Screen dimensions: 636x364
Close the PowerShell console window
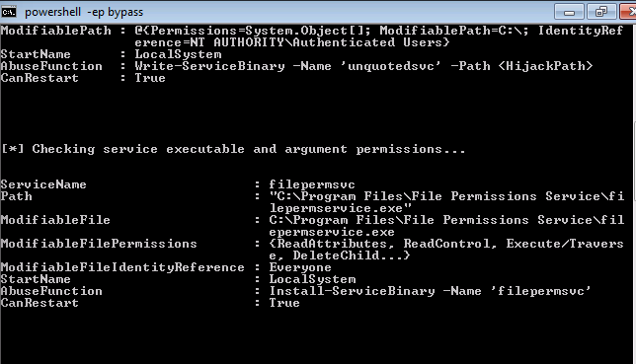point(628,12)
